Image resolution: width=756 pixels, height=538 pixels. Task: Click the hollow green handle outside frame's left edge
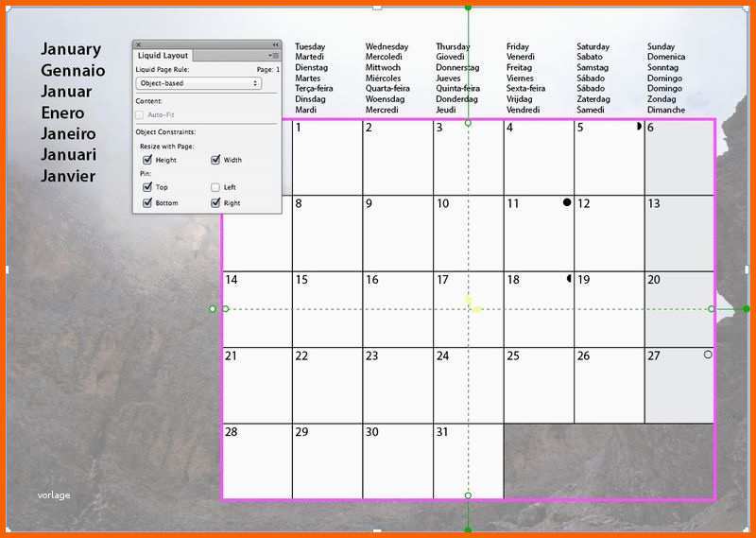pyautogui.click(x=212, y=309)
